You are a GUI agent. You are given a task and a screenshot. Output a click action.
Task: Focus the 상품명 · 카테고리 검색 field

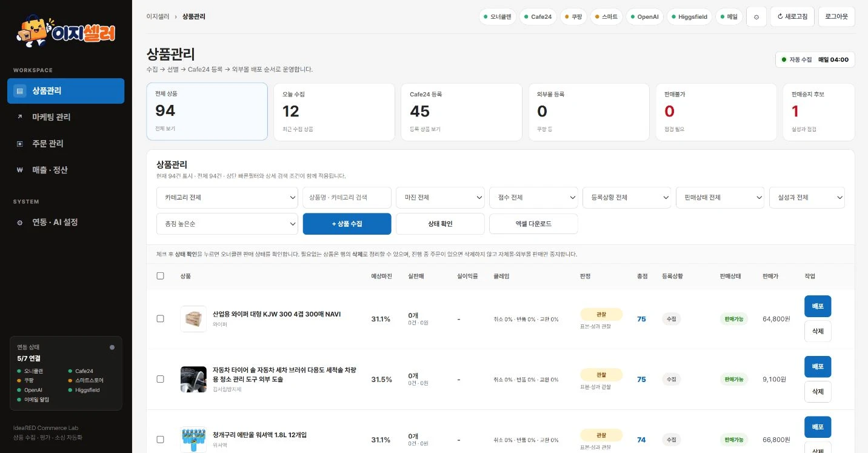point(347,198)
